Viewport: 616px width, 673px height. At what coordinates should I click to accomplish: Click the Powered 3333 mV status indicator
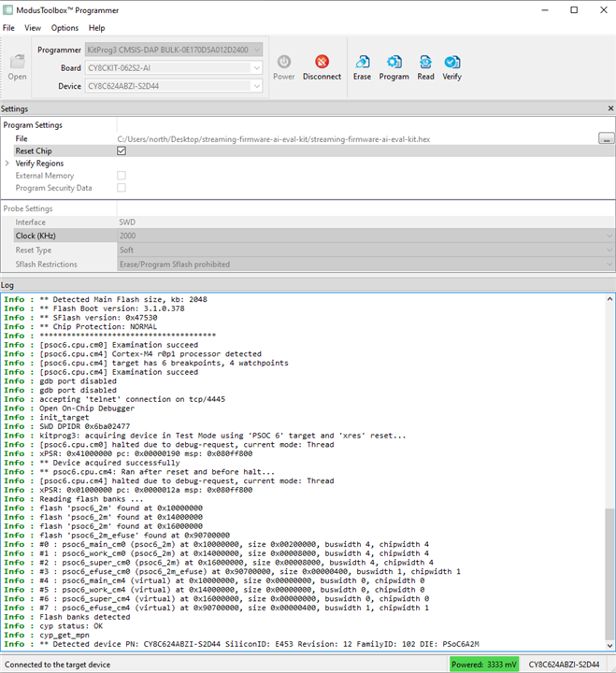coord(484,665)
